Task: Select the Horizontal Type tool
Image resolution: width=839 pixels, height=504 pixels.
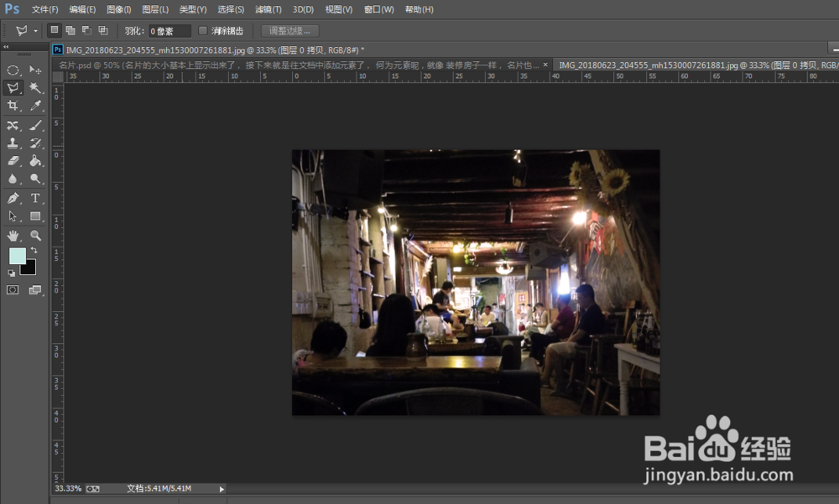Action: 35,199
